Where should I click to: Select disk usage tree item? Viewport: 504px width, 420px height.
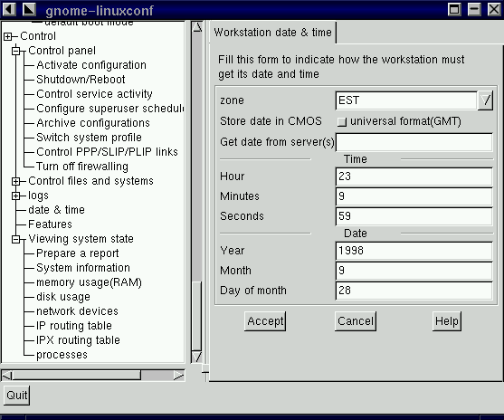[x=63, y=297]
